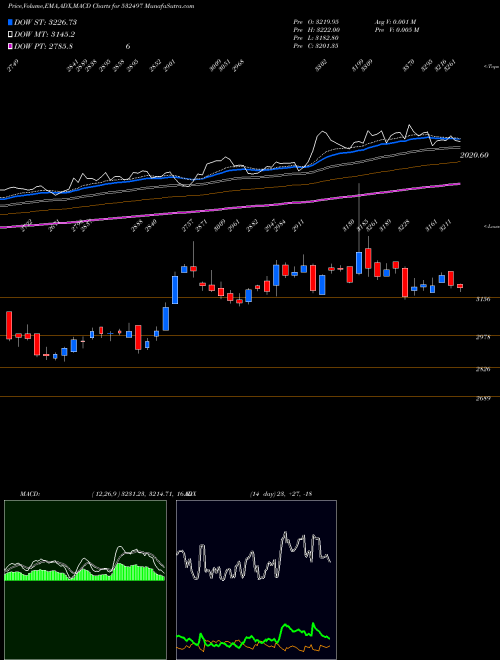
Task: Click the '<-Lows' marker label
Action: (x=491, y=226)
